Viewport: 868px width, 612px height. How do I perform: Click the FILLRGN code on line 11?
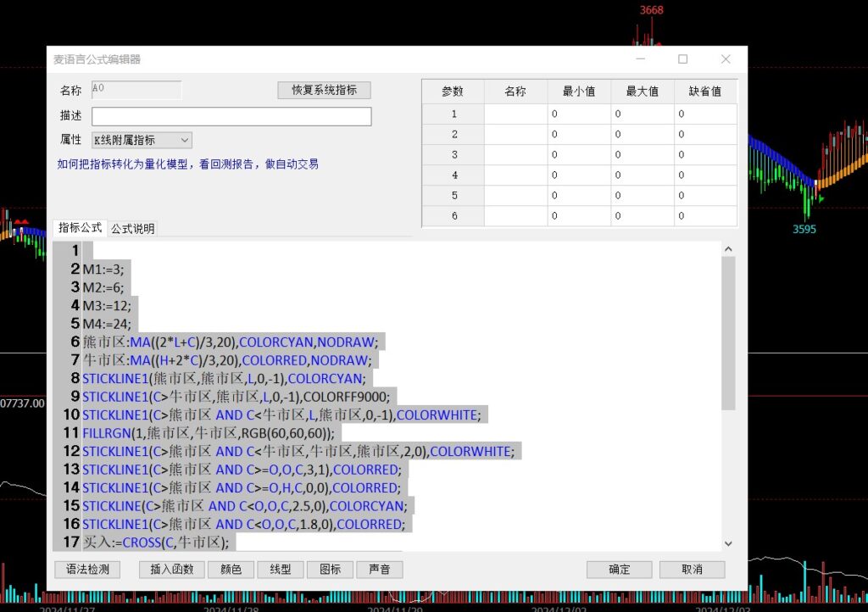pyautogui.click(x=209, y=433)
